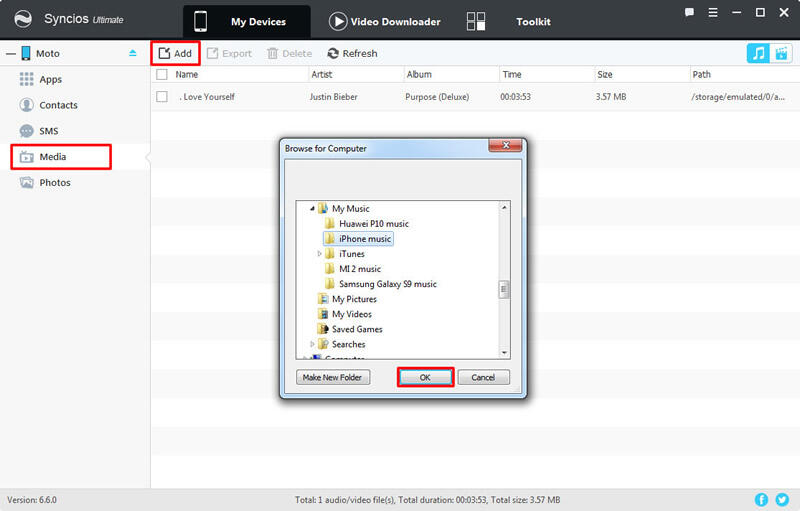Open the Twitter icon in status bar
The width and height of the screenshot is (800, 511).
(x=782, y=499)
